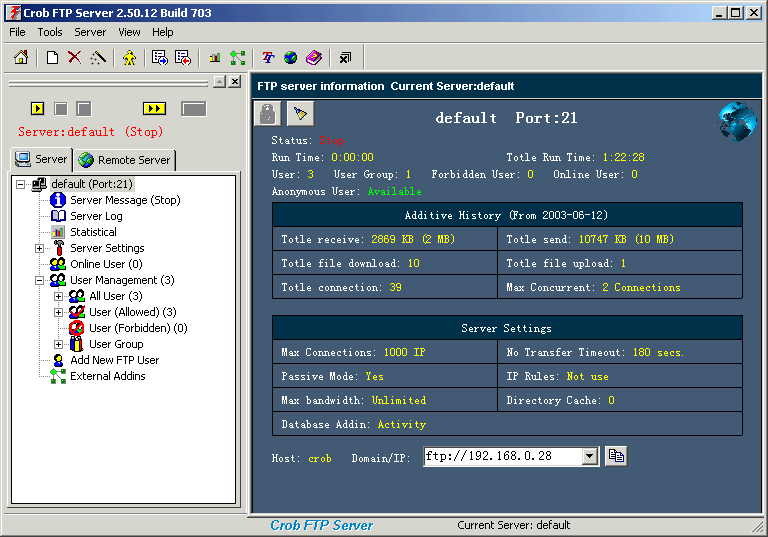Click the left panel collapse up-arrow button

[x=220, y=82]
